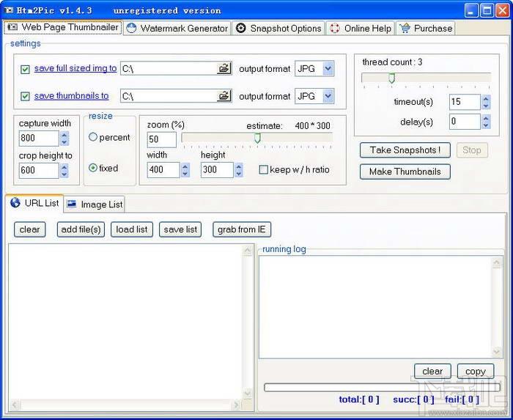Browse folder for full sized image path

(224, 68)
